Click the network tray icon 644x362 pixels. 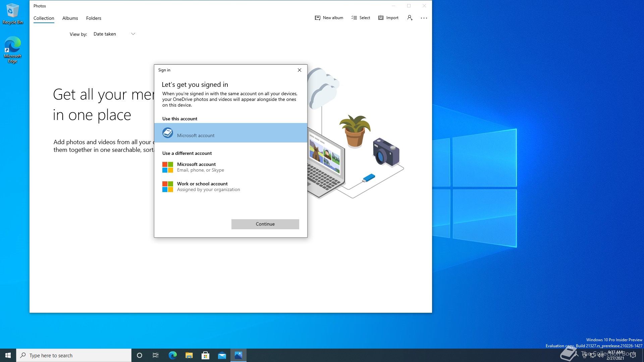pyautogui.click(x=592, y=355)
